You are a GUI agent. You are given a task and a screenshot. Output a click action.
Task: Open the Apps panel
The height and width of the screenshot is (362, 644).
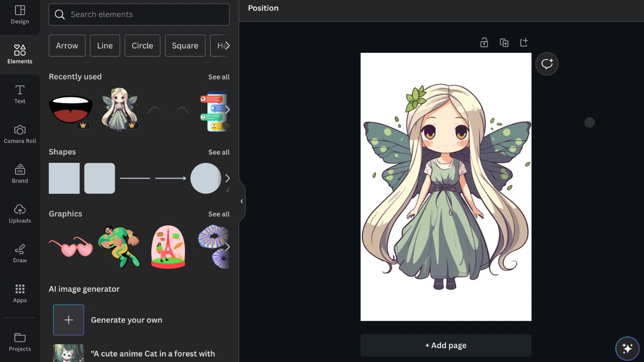20,293
